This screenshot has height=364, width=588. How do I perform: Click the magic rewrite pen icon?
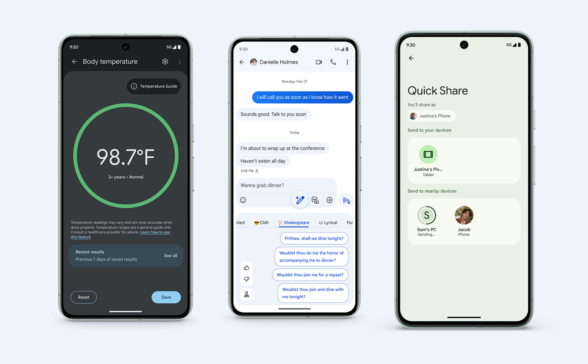(300, 200)
